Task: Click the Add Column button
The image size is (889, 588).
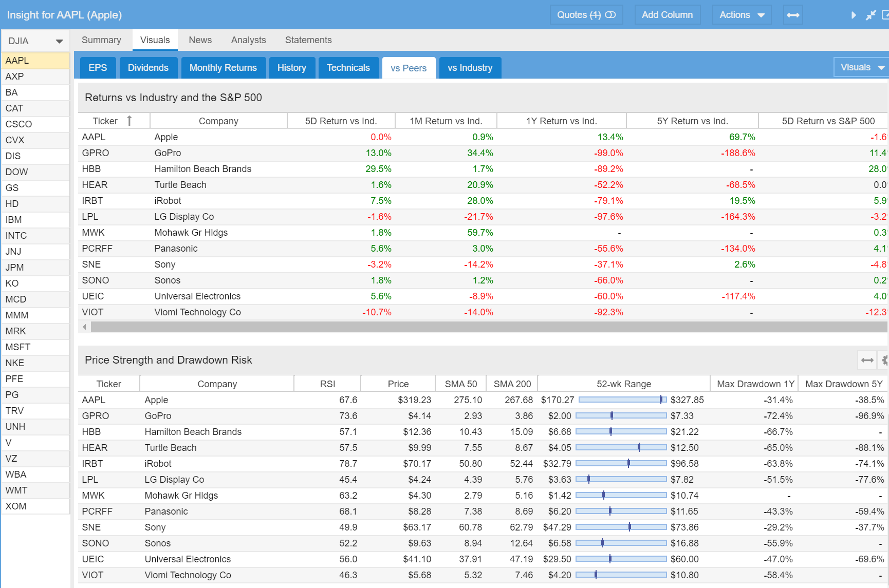Action: (667, 15)
